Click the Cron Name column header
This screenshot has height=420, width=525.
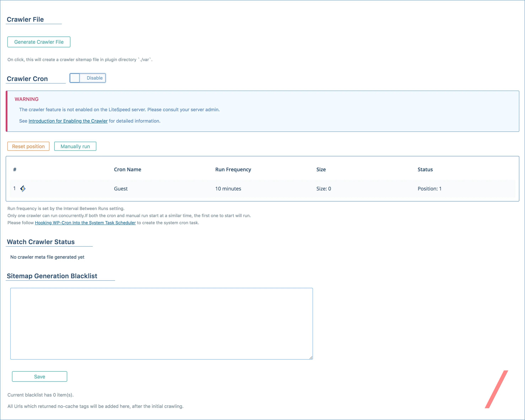127,169
